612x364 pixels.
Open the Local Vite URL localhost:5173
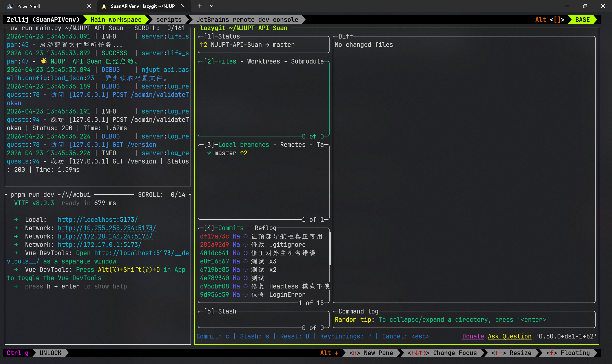[98, 220]
